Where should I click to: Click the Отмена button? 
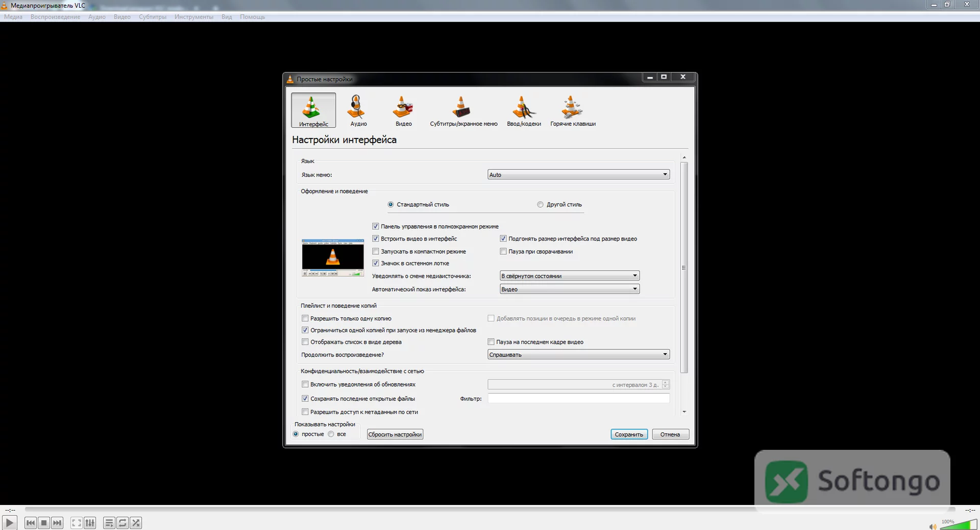pyautogui.click(x=670, y=435)
